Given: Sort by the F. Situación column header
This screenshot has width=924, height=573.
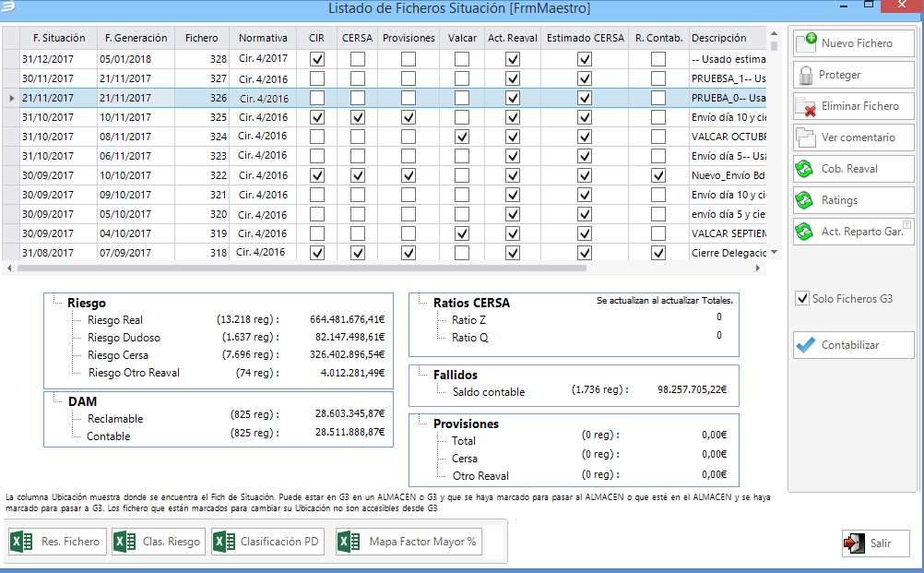Looking at the screenshot, I should tap(59, 38).
